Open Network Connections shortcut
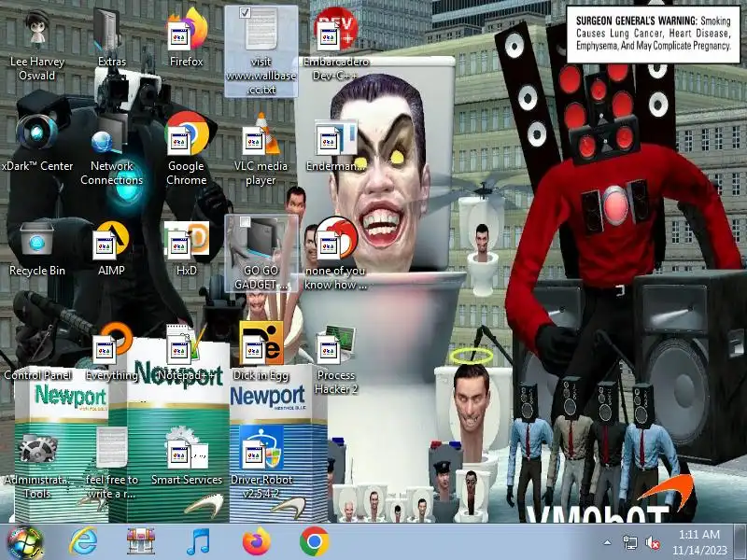Image resolution: width=747 pixels, height=560 pixels. (111, 149)
